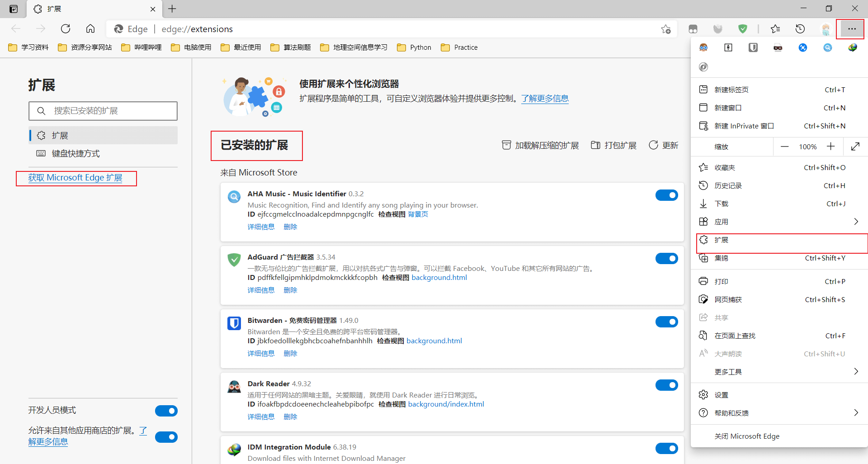Open the History clock icon in toolbar
Screen dimensions: 868x464
(x=800, y=29)
